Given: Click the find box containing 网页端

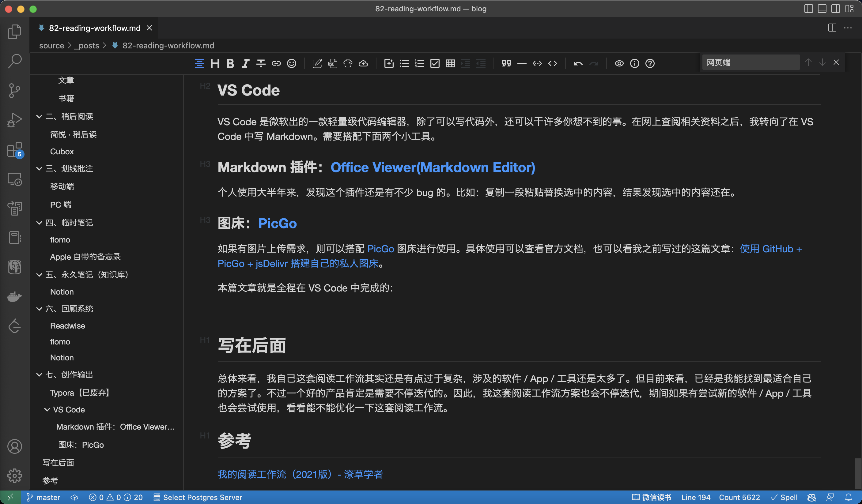Looking at the screenshot, I should (750, 62).
